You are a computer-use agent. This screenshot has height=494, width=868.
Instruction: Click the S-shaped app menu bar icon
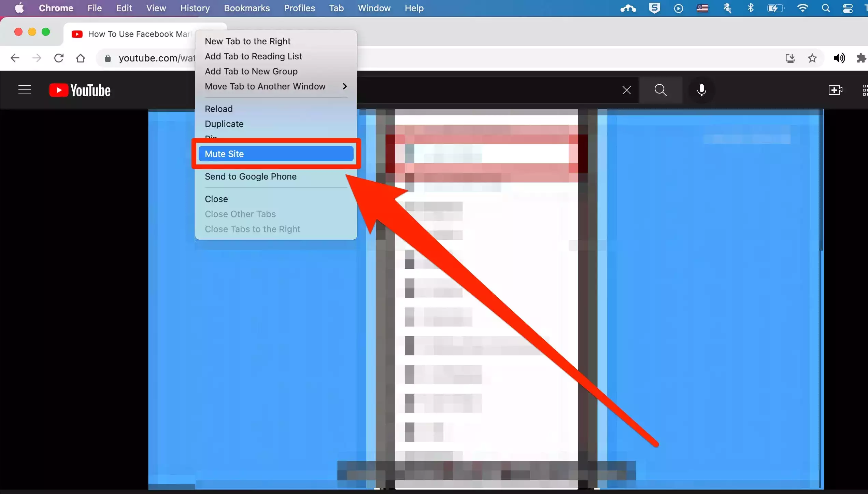(x=654, y=8)
